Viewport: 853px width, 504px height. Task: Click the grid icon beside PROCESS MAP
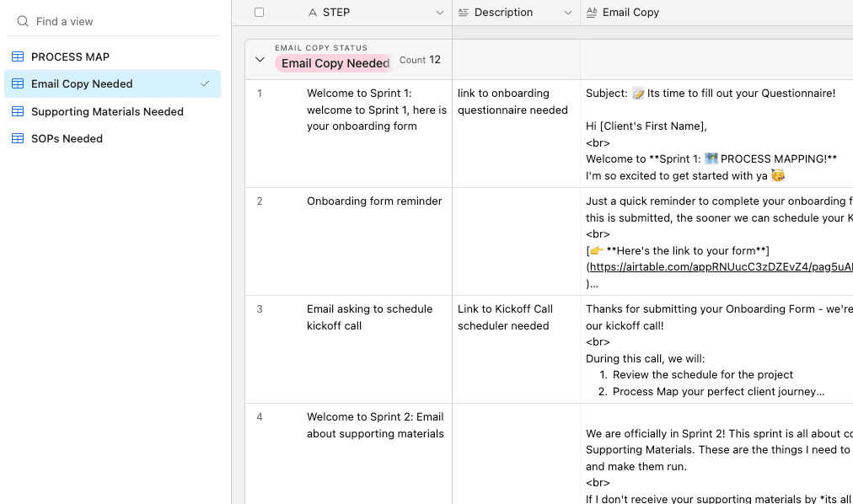pos(18,56)
